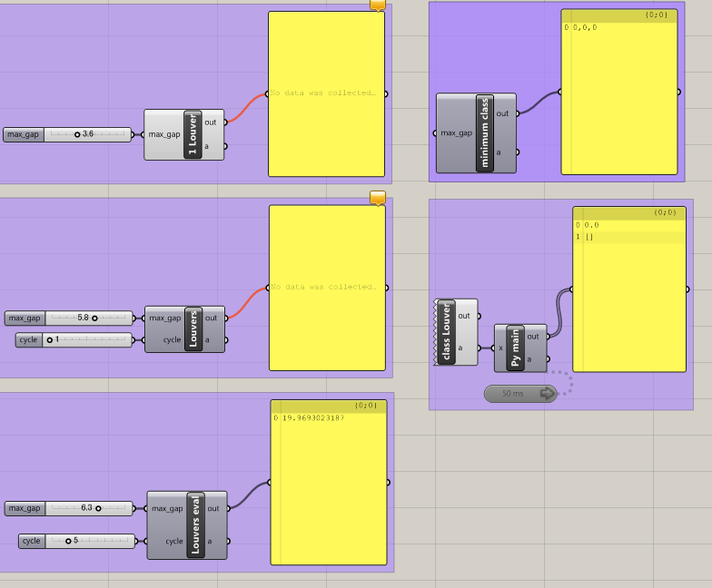Click the max_gap slider handle at 5.8
The height and width of the screenshot is (588, 712).
(x=94, y=318)
